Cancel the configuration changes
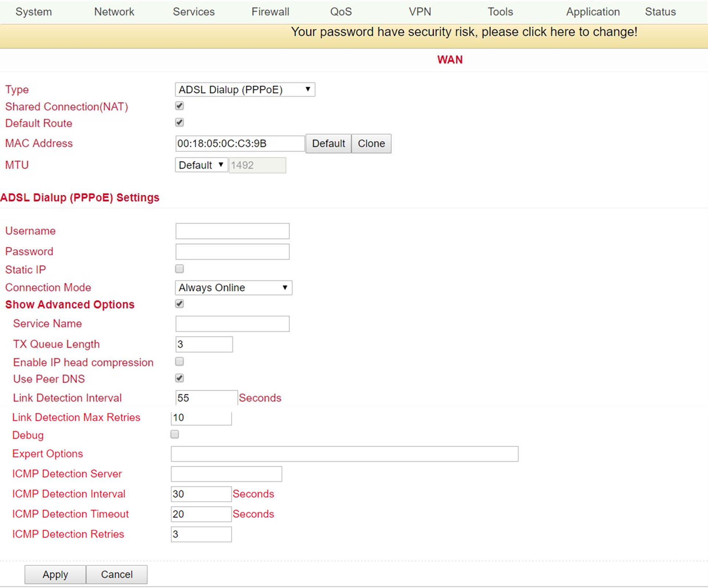This screenshot has width=708, height=588. (x=116, y=574)
